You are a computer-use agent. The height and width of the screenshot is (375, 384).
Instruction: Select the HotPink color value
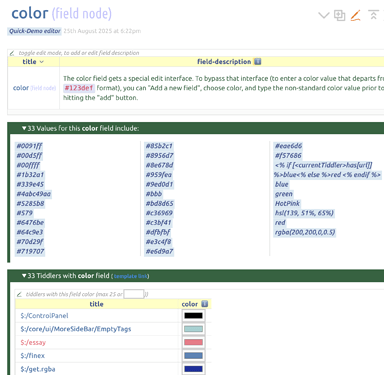[x=287, y=203]
